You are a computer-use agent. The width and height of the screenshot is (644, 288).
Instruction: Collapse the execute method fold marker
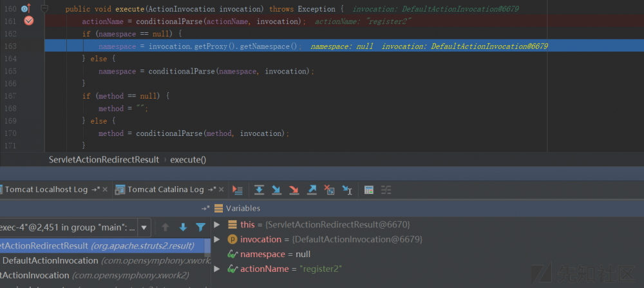click(x=45, y=8)
